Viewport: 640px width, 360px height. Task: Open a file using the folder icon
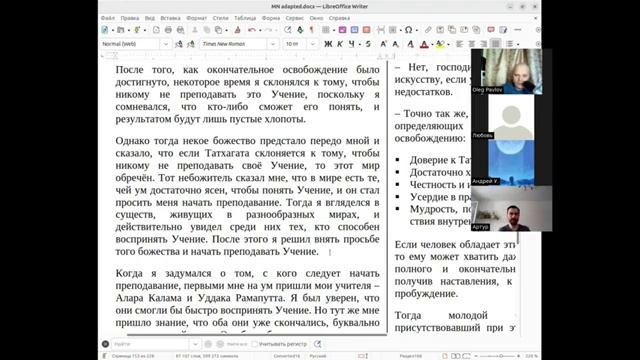(x=120, y=30)
